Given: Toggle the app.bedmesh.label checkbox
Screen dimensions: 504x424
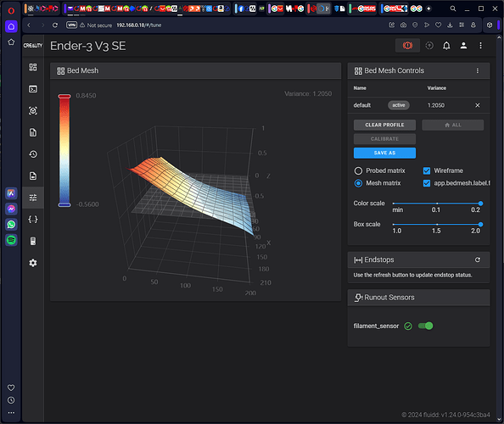Looking at the screenshot, I should (427, 183).
